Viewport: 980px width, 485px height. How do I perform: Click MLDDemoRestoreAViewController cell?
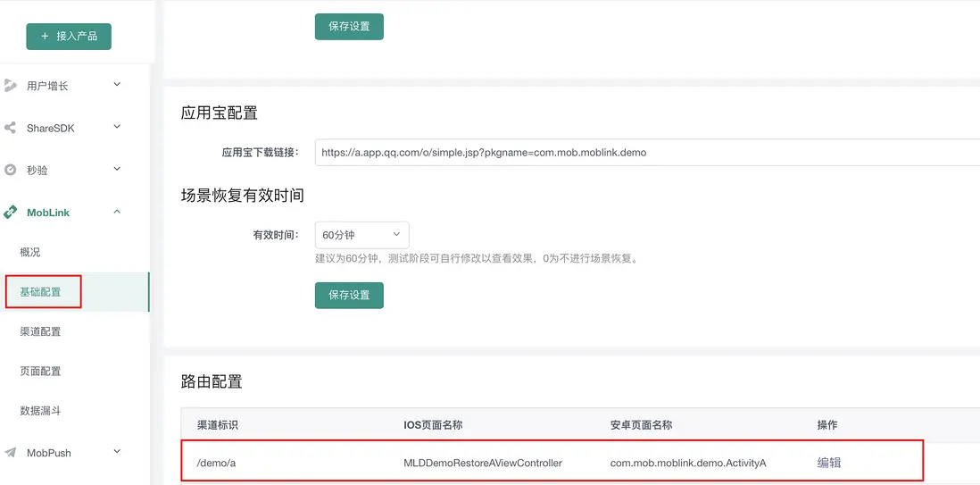(483, 463)
